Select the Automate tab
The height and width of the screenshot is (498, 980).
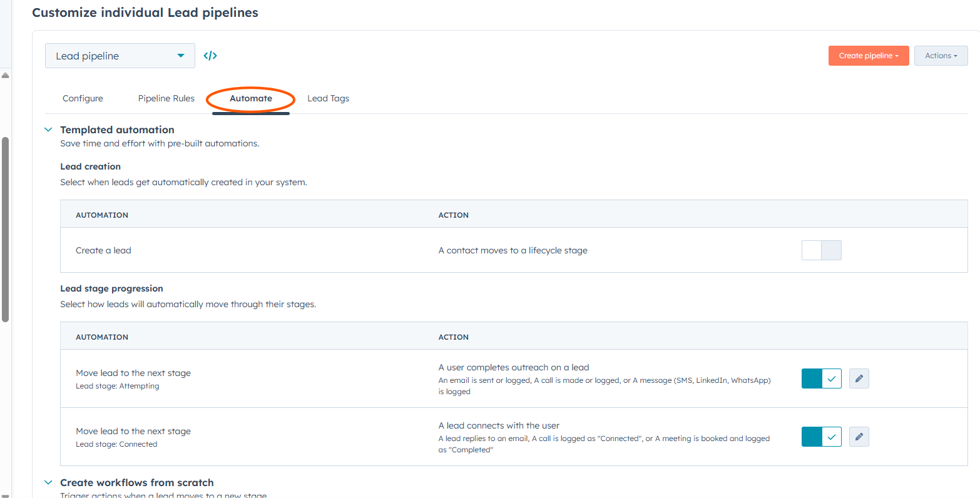pos(251,98)
